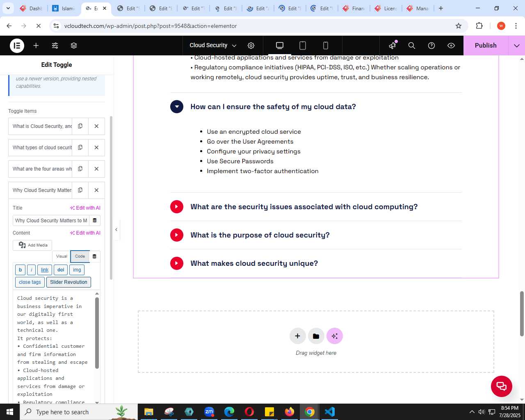Open AI build sparkle button

point(335,336)
